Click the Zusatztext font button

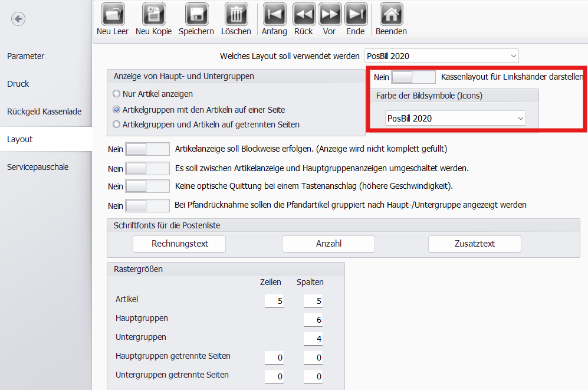click(474, 244)
